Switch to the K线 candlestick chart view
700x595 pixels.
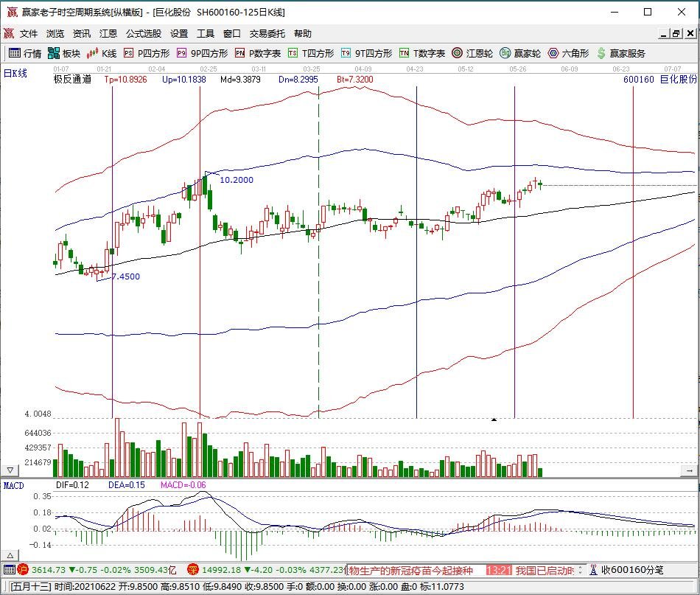[x=102, y=53]
